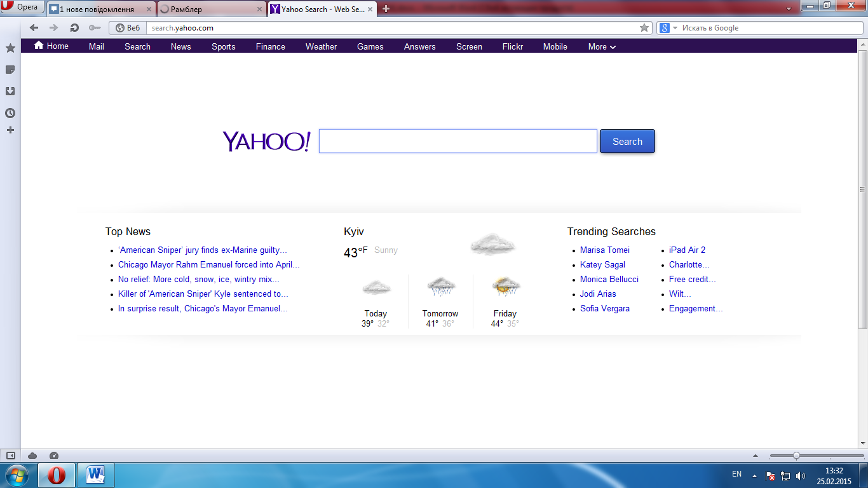
Task: Go to Yahoo Home in navigation bar
Action: [x=51, y=46]
